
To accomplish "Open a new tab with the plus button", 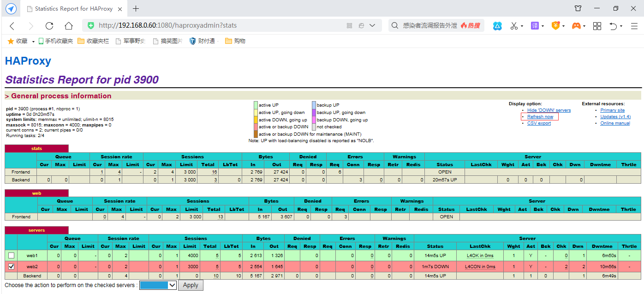I will (136, 9).
